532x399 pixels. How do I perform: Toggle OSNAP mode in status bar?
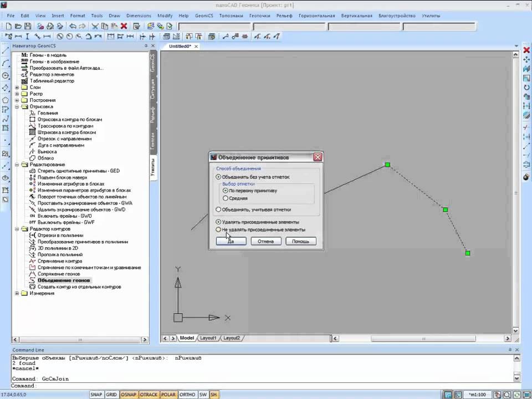[129, 395]
